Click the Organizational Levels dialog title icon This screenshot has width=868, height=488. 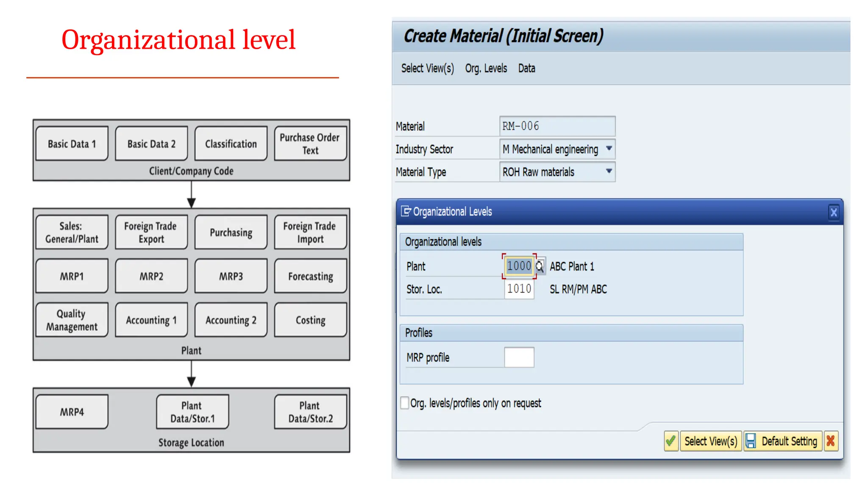coord(406,211)
